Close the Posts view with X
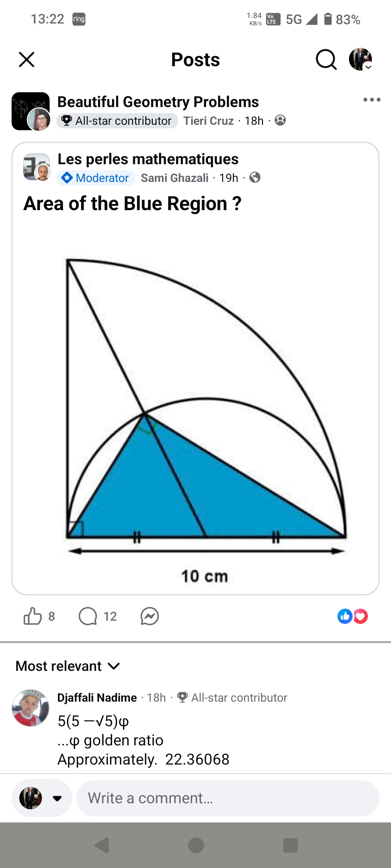The width and height of the screenshot is (391, 868). click(26, 60)
